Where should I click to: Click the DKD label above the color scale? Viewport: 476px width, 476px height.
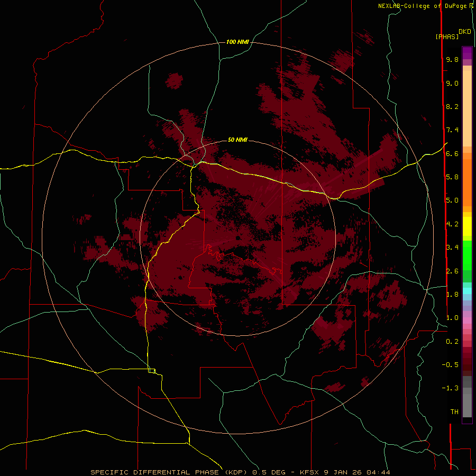465,32
